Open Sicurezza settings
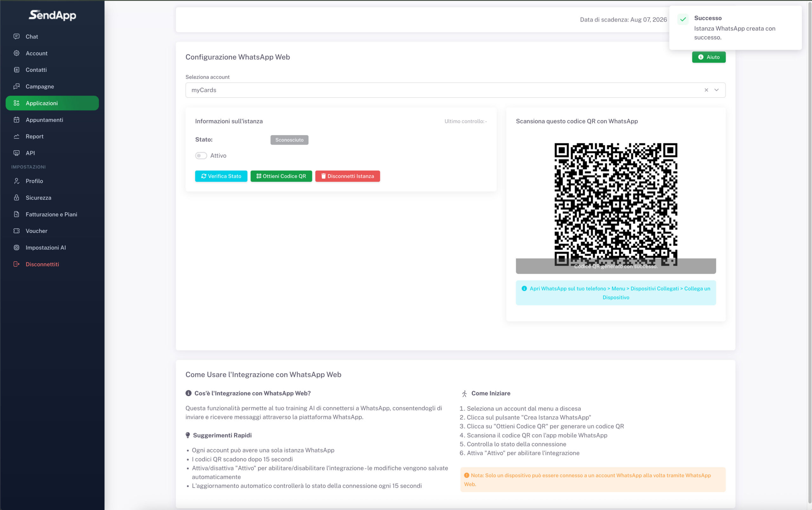Screen dimensions: 812x510 52,198
